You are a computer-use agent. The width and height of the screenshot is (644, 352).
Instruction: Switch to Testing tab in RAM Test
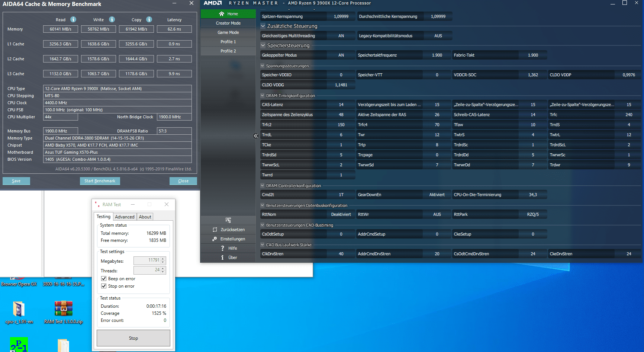[x=103, y=217]
